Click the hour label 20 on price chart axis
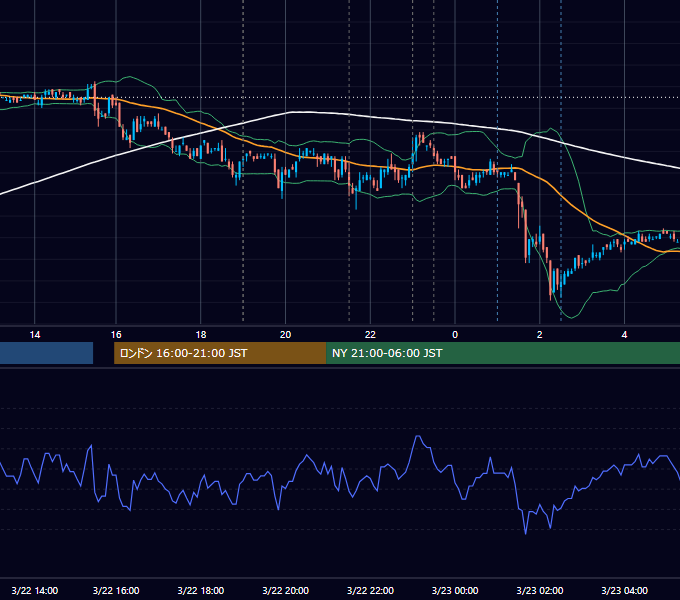Viewport: 680px width, 600px height. click(x=285, y=334)
